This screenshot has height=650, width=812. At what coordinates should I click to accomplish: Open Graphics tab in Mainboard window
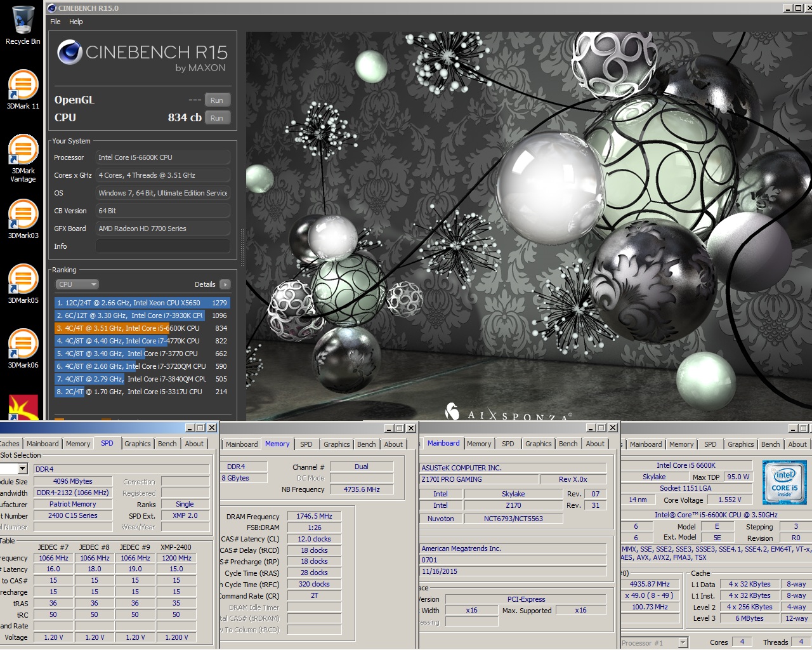tap(539, 444)
